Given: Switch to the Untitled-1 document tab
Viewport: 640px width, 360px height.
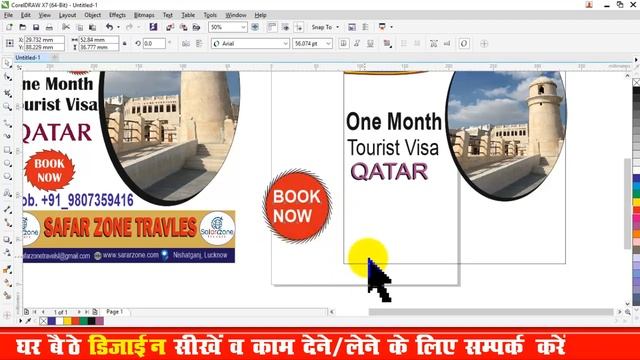Looking at the screenshot, I should point(28,58).
